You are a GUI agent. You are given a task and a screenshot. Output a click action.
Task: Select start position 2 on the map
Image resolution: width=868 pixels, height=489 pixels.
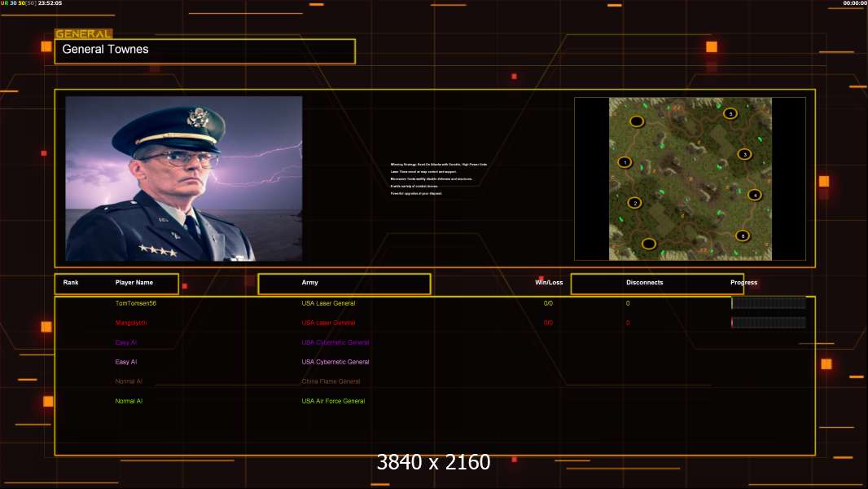635,203
